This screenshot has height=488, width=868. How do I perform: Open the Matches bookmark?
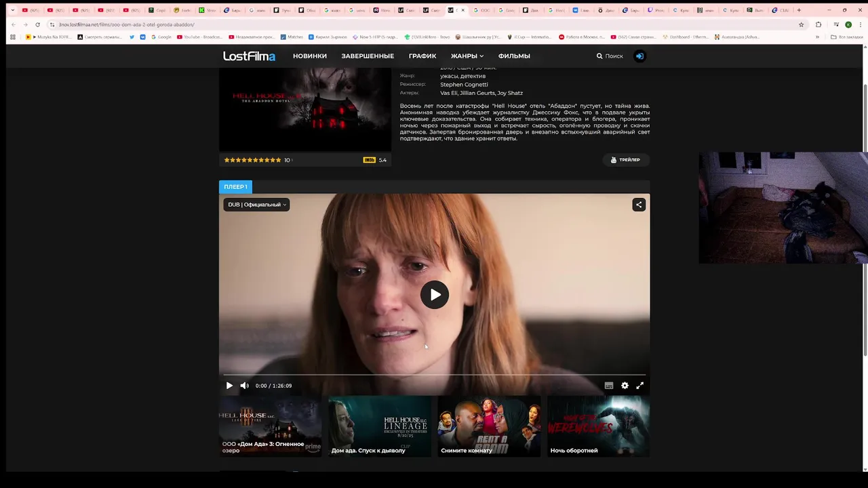coord(292,37)
